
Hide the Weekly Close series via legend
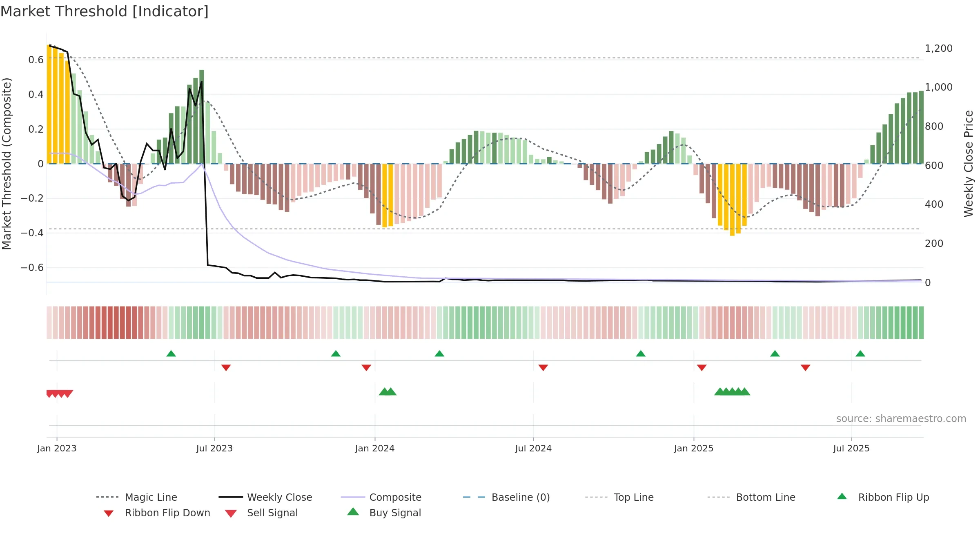(265, 497)
